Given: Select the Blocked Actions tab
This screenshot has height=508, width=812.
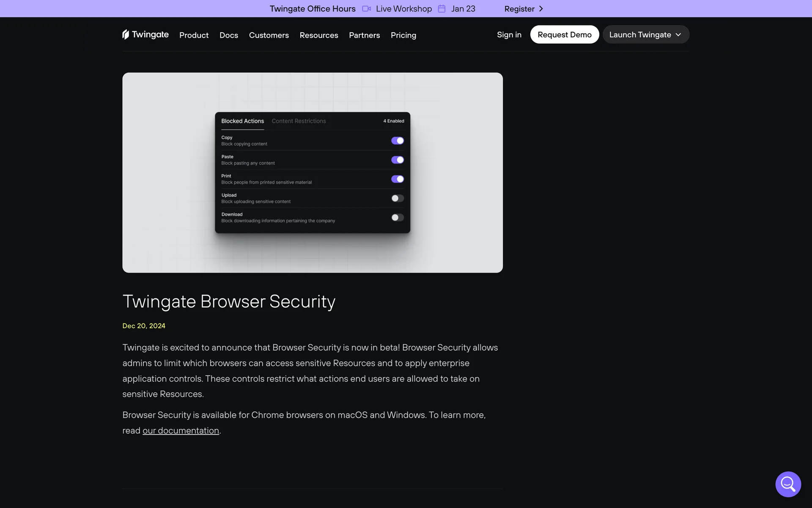Looking at the screenshot, I should [x=242, y=121].
